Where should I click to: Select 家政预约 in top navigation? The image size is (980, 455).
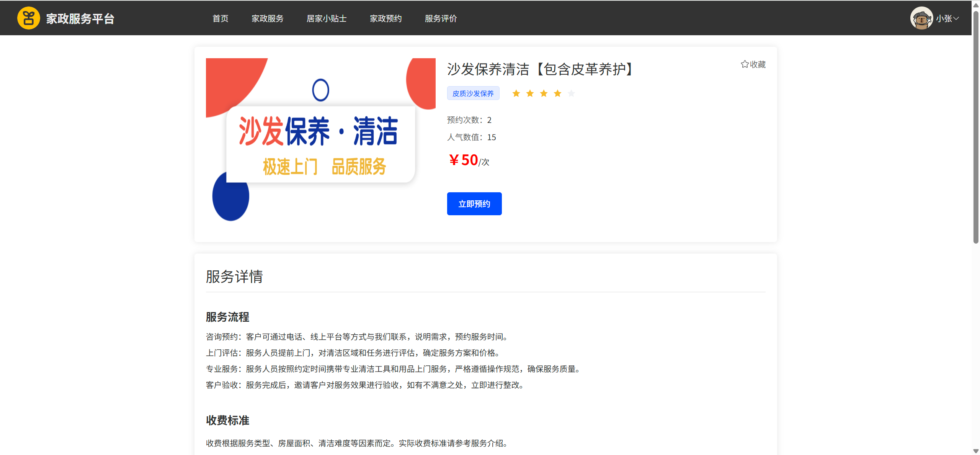pyautogui.click(x=386, y=18)
